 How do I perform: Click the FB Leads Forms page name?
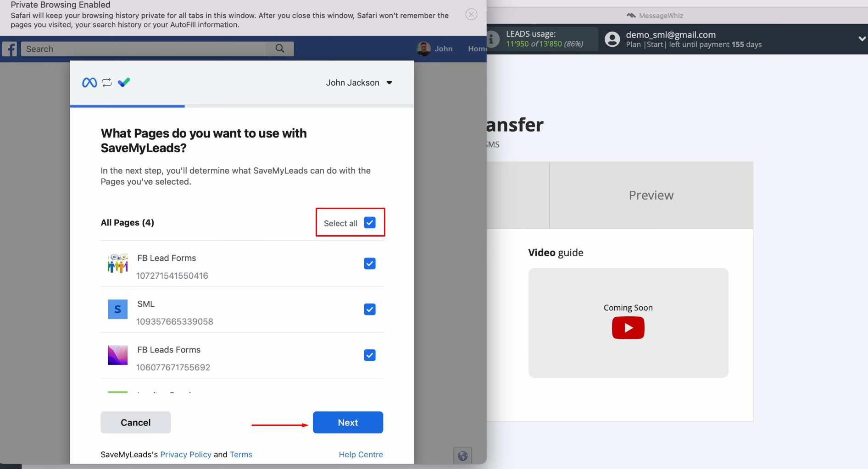click(169, 350)
